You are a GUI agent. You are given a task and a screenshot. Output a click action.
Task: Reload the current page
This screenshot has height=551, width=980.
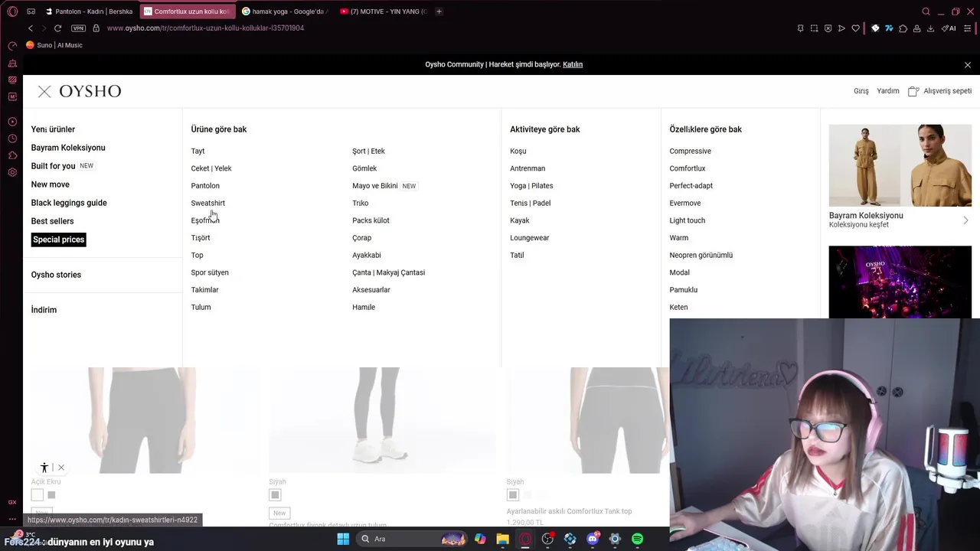click(57, 28)
